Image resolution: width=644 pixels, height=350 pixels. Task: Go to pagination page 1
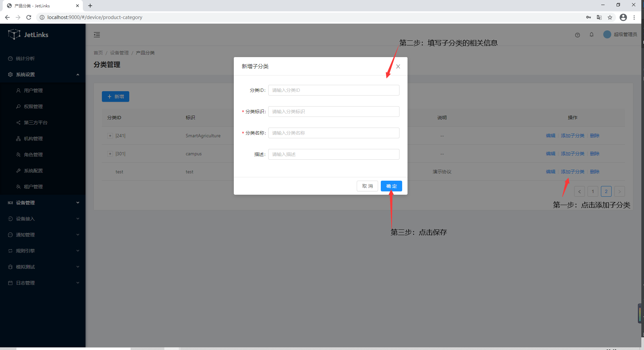[593, 191]
